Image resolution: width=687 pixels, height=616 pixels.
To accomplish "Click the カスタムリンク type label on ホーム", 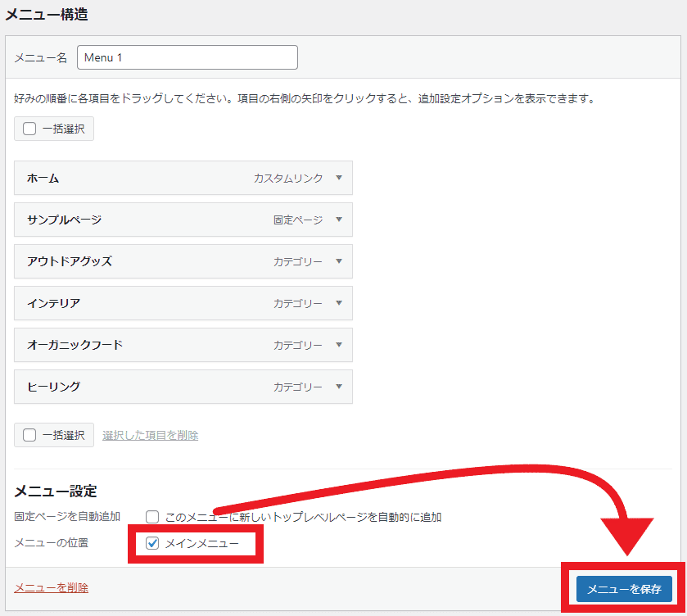I will pos(288,178).
